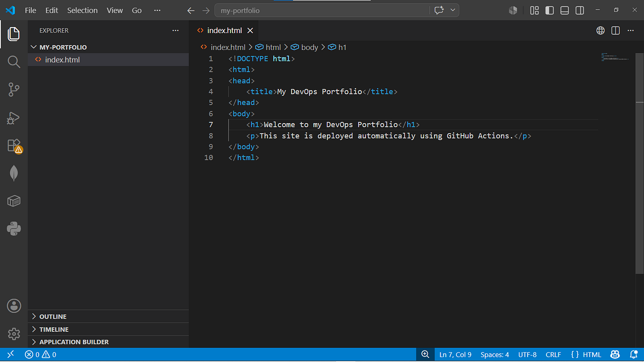Open the Explorer view in activity bar
The height and width of the screenshot is (362, 644).
[14, 34]
